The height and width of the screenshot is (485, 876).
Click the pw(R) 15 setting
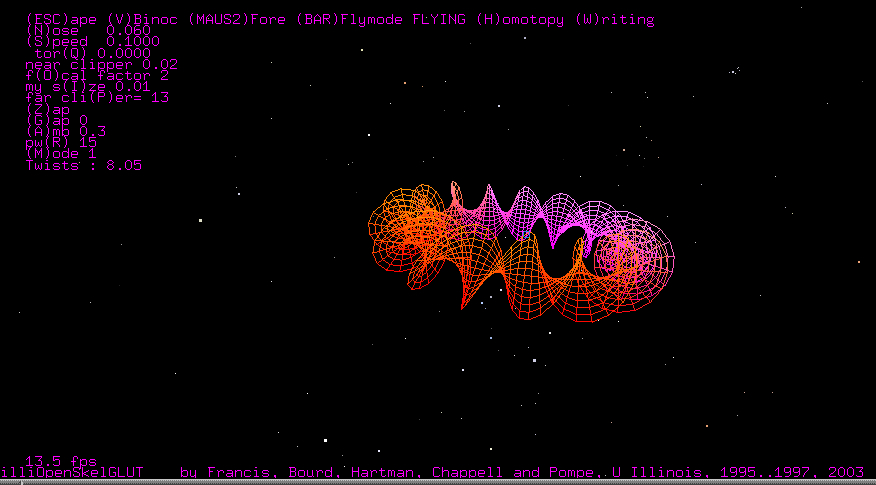tap(61, 142)
